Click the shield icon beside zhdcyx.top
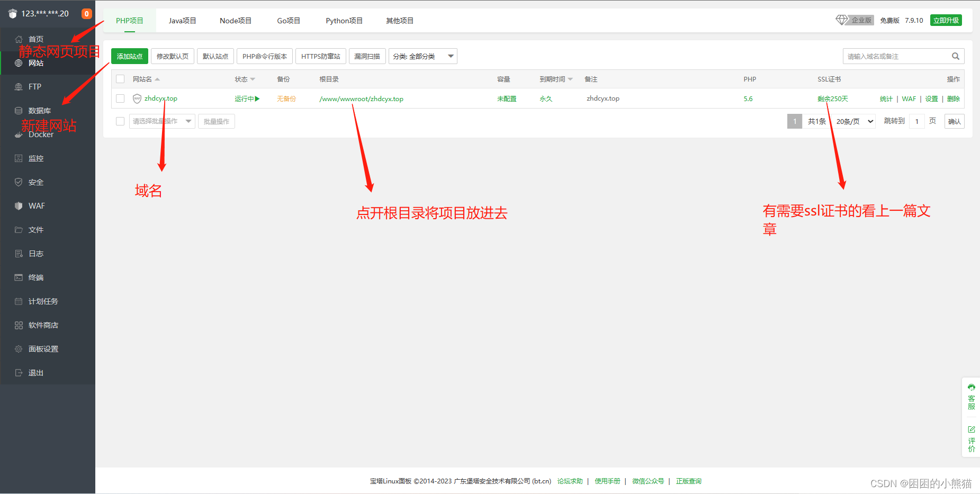 tap(137, 98)
